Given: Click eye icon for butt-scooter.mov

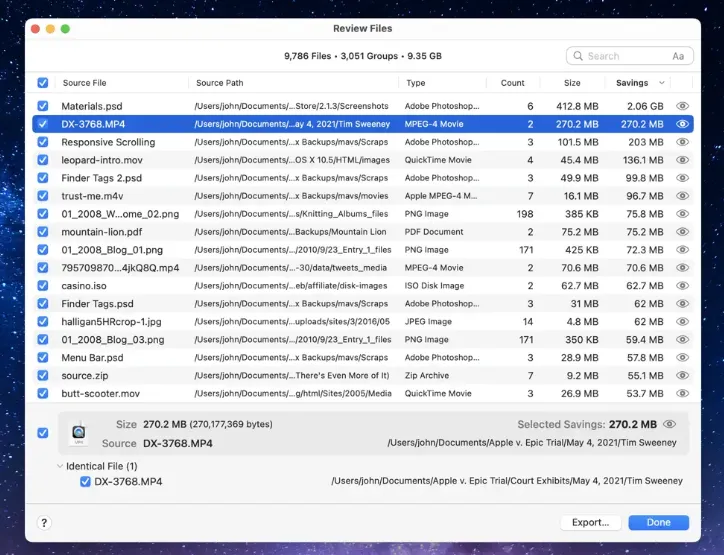Looking at the screenshot, I should pyautogui.click(x=682, y=393).
